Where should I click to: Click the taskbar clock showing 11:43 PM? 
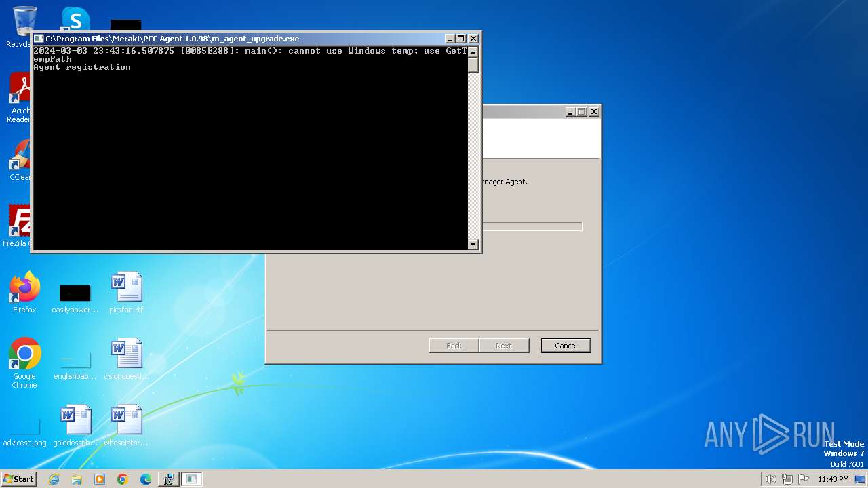(833, 479)
